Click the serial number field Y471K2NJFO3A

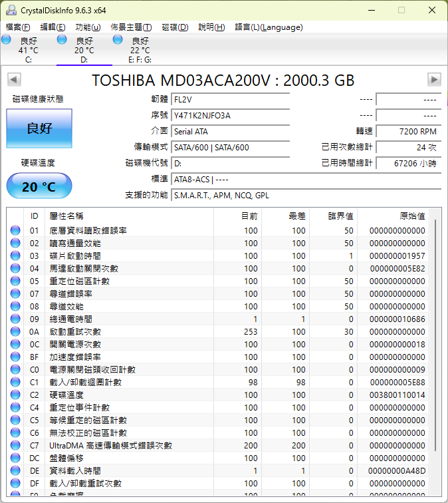tap(231, 116)
